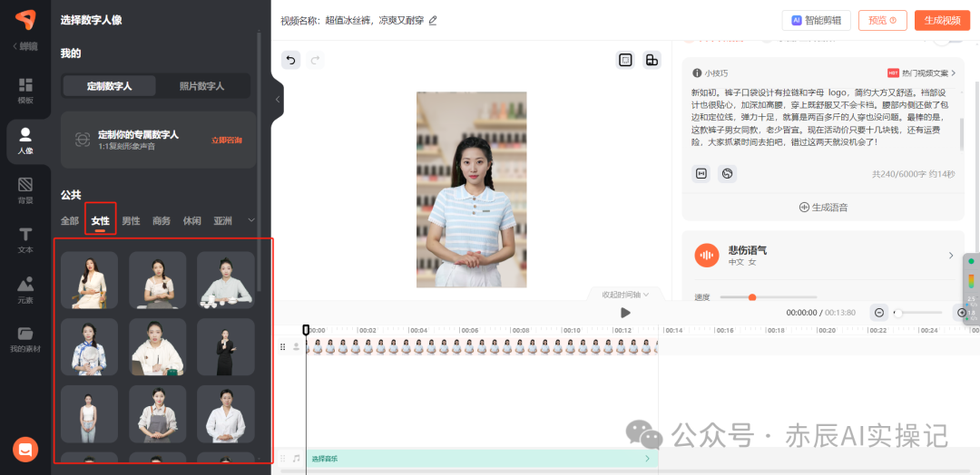Collapse timeline via 收起时间轴

pos(625,294)
